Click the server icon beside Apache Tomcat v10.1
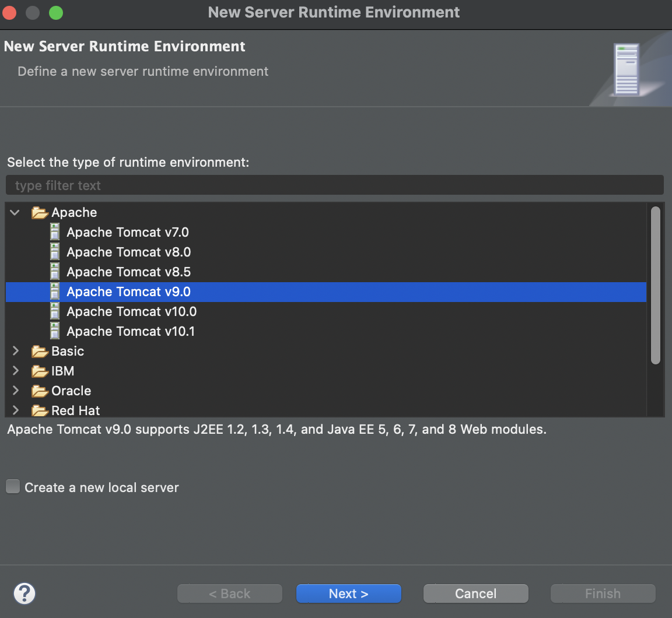Image resolution: width=672 pixels, height=618 pixels. click(55, 331)
